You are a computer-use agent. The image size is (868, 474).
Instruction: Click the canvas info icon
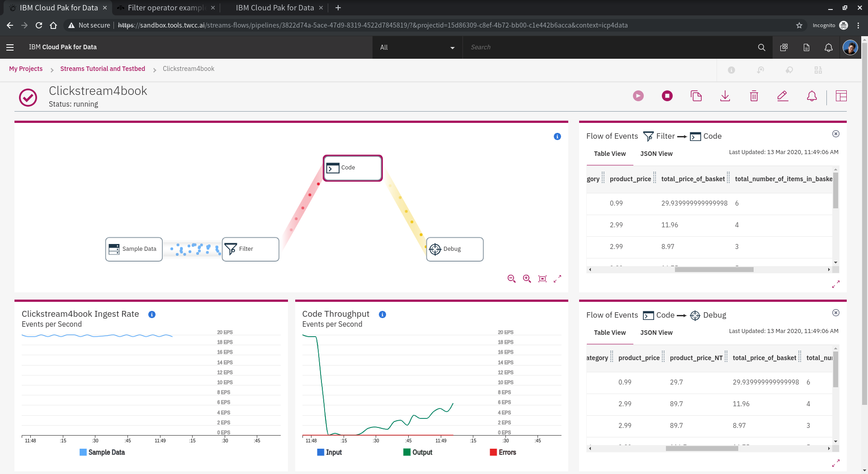(557, 136)
